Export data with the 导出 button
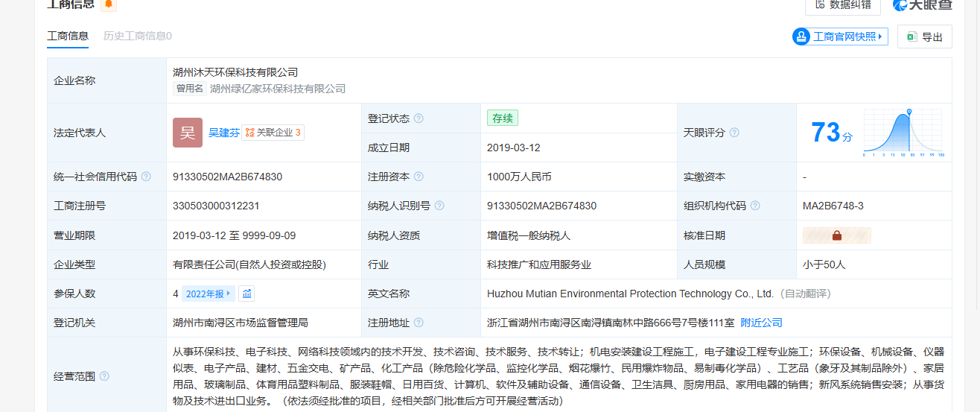This screenshot has height=412, width=980. [x=925, y=37]
